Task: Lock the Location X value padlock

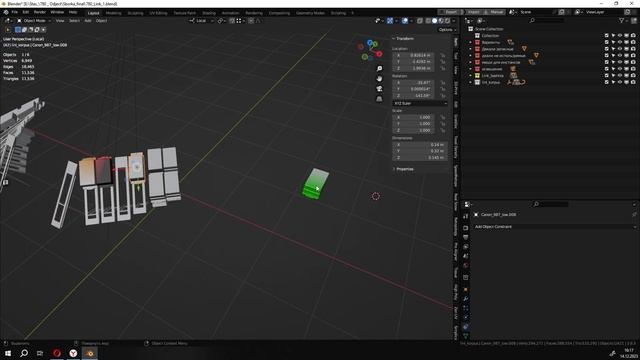Action: coord(442,55)
